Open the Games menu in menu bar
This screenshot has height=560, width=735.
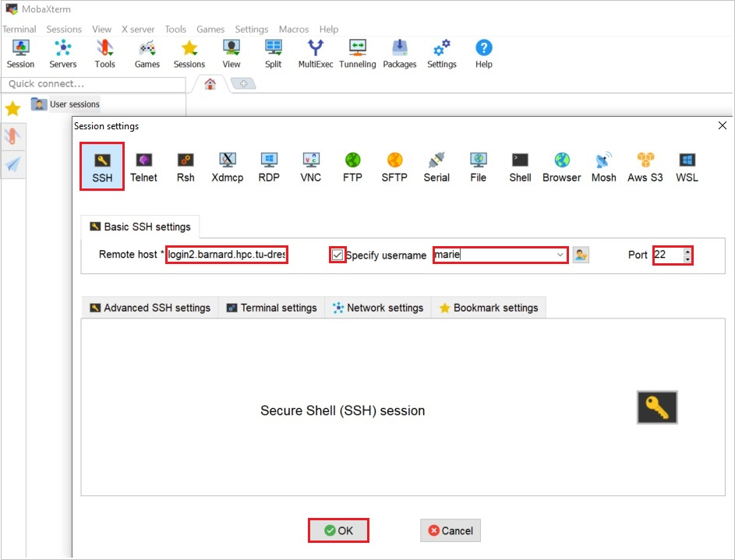tap(210, 29)
